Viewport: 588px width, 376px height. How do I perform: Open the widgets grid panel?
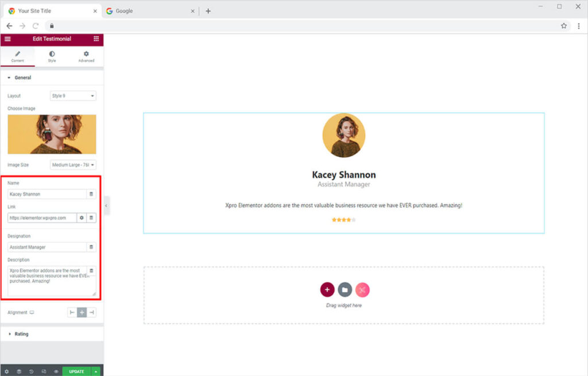coord(96,39)
